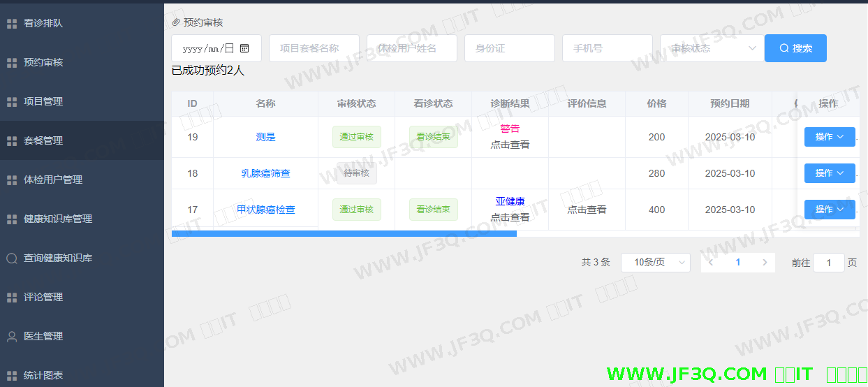Image resolution: width=868 pixels, height=387 pixels.
Task: Click the grid icon beside 统计图表
Action: [x=12, y=376]
